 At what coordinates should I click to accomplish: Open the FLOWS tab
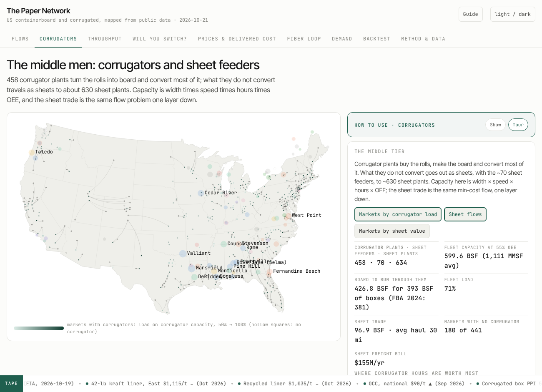point(20,39)
